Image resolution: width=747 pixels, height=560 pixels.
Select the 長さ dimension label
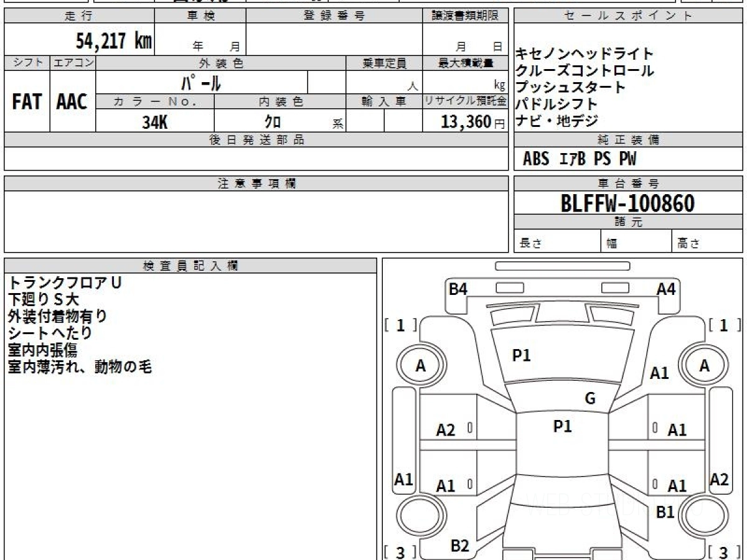coord(530,243)
